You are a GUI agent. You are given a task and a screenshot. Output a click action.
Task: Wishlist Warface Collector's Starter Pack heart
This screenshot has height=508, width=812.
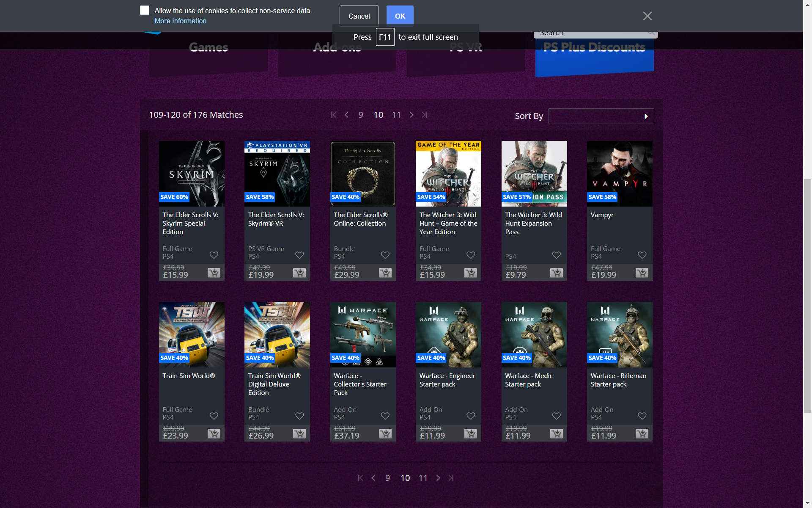385,416
